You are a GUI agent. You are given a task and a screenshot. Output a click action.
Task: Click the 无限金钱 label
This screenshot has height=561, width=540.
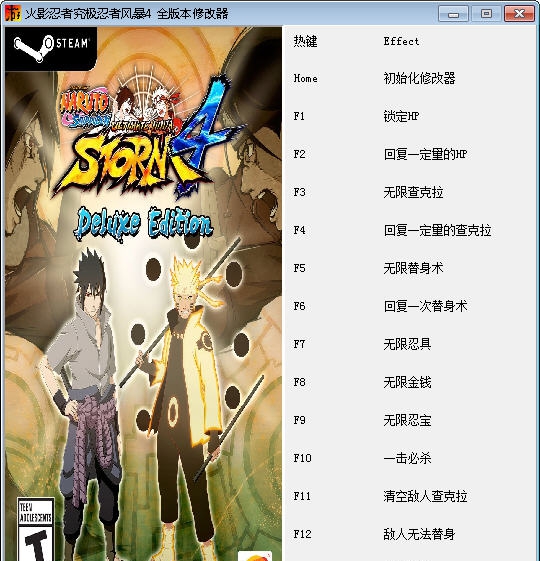click(x=407, y=382)
